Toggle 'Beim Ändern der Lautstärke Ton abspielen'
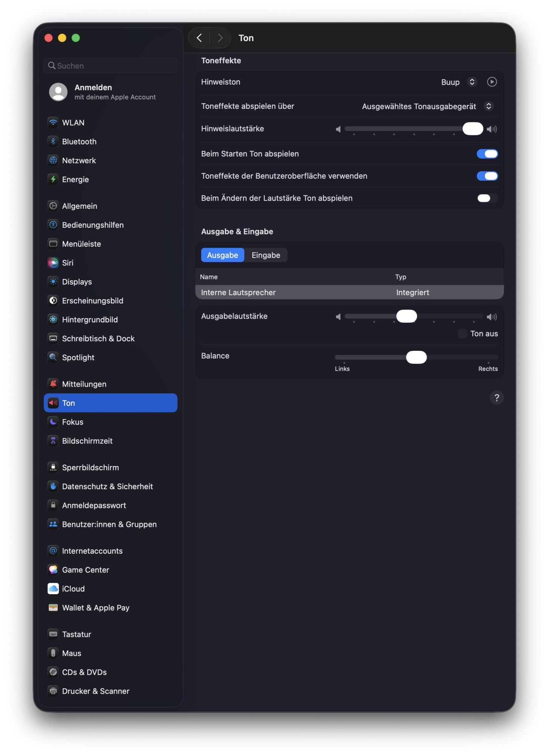 487,198
